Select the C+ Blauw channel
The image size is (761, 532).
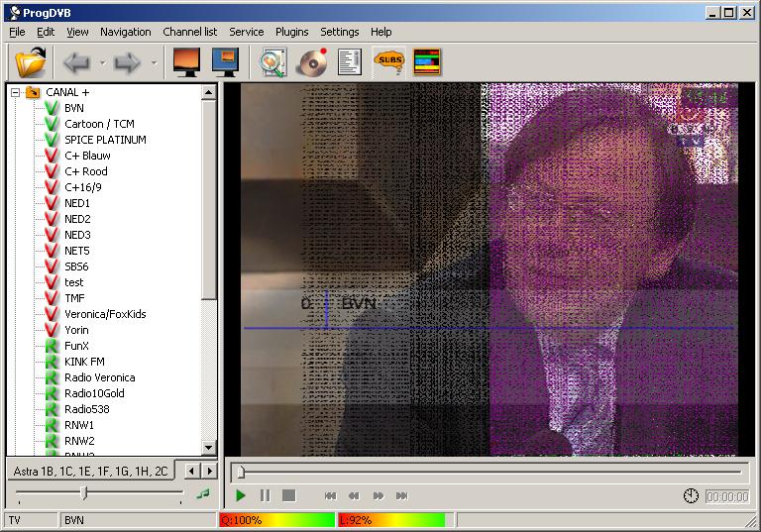click(87, 156)
